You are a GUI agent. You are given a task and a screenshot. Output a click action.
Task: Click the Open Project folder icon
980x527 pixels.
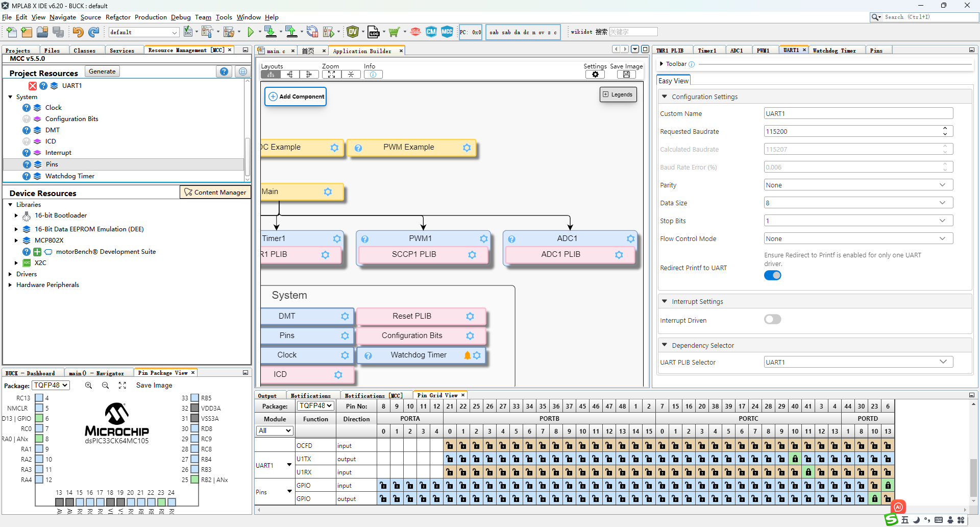click(42, 32)
